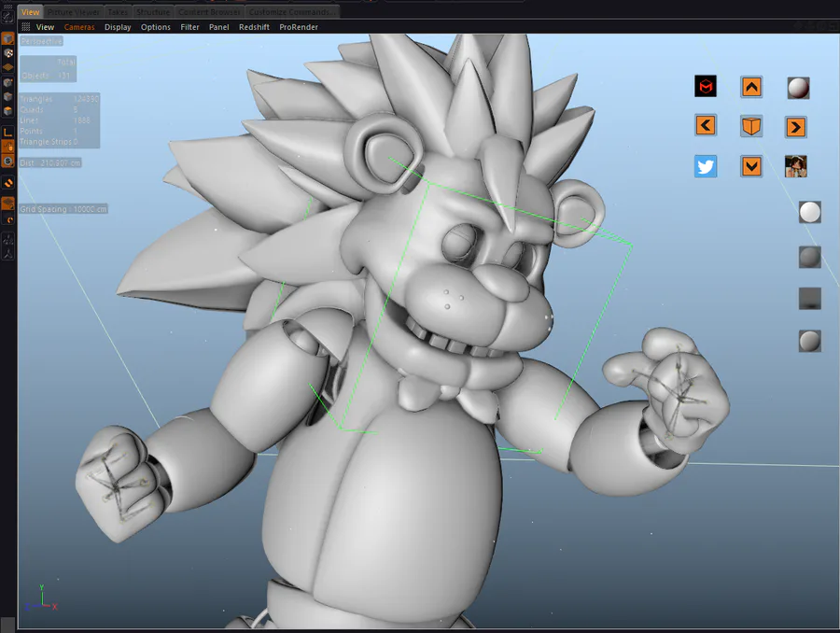The height and width of the screenshot is (633, 840).
Task: Enable the Axis mode L-shaped icon
Action: 8,132
